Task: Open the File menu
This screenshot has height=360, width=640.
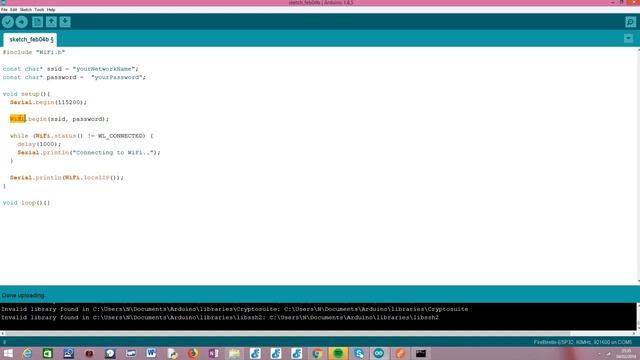Action: pos(4,9)
